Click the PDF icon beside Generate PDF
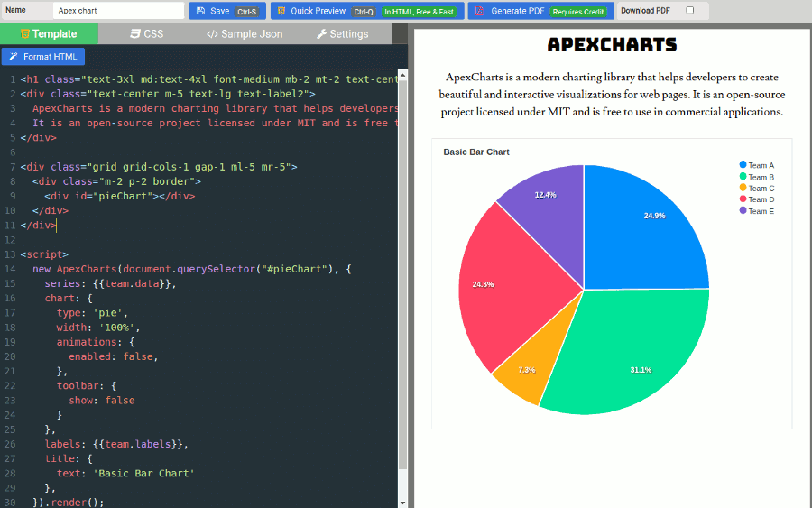Screen dimensions: 812x508 (x=480, y=11)
